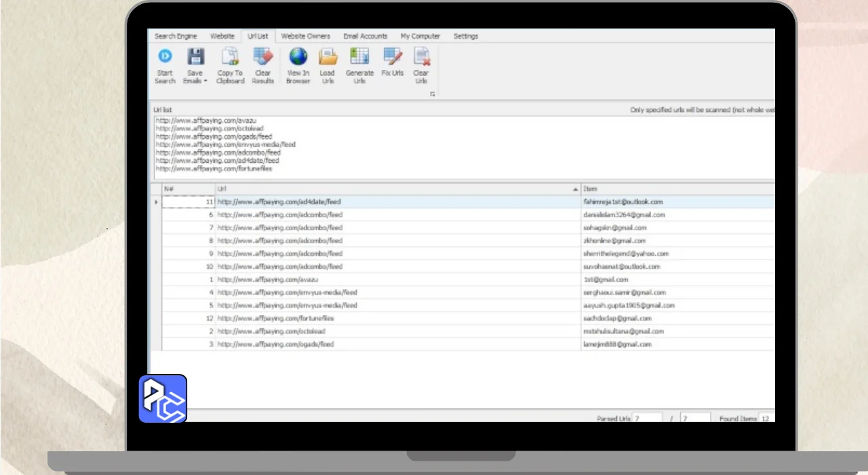Click the octolead line in the Url list box
The width and height of the screenshot is (868, 475).
(x=210, y=128)
